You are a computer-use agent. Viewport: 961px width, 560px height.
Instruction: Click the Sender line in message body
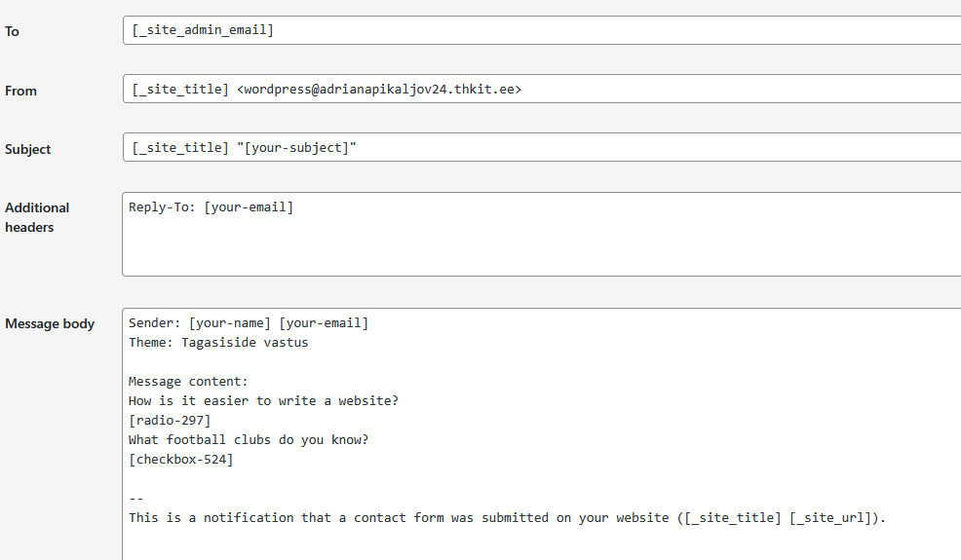(249, 323)
